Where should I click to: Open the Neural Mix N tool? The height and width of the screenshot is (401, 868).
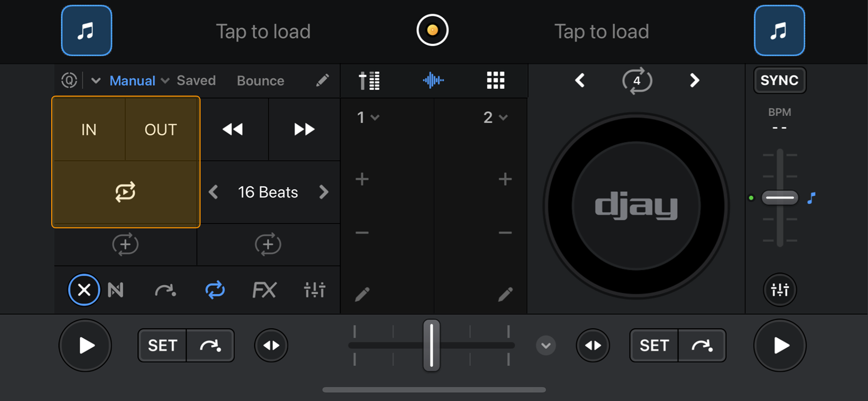116,290
